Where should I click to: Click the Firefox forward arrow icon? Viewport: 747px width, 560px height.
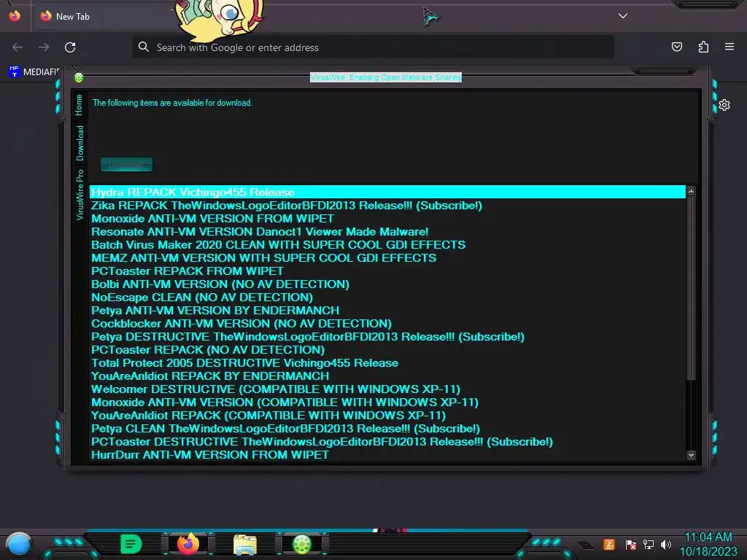pyautogui.click(x=44, y=47)
